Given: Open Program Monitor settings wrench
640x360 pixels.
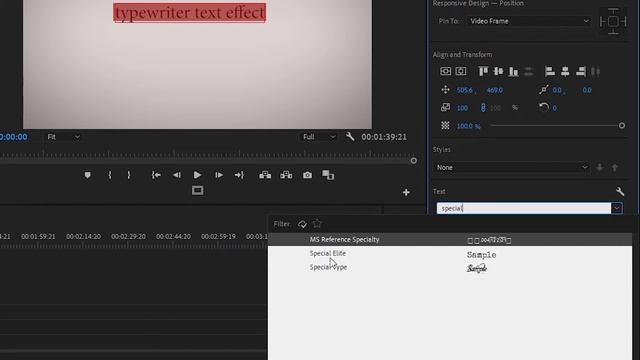Looking at the screenshot, I should tap(350, 137).
